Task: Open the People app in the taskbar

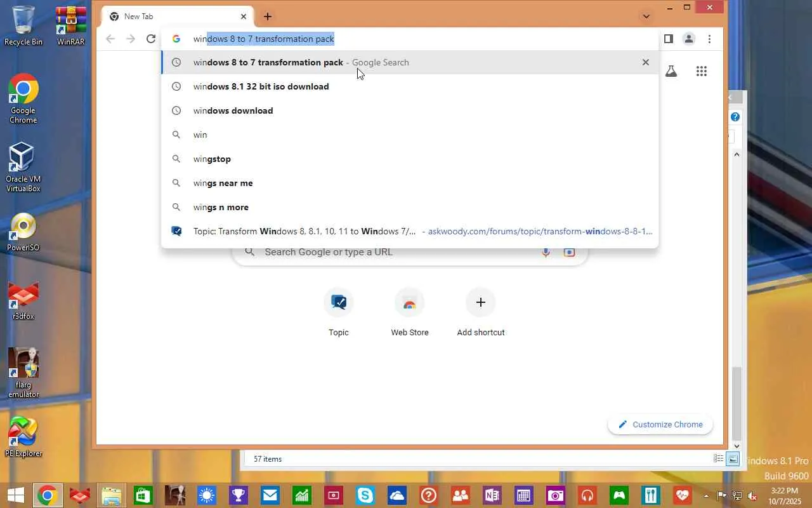Action: (460, 495)
